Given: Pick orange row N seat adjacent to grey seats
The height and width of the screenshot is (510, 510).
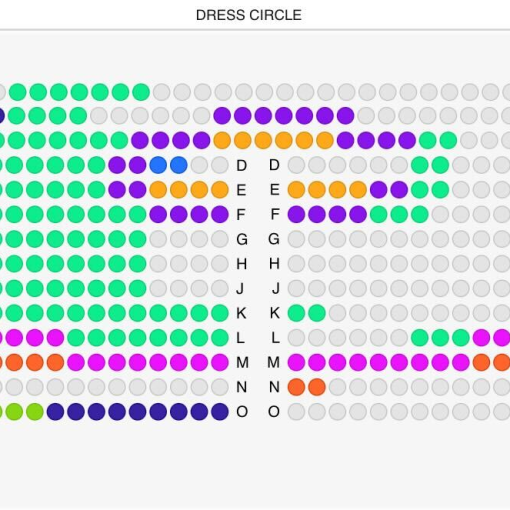Looking at the screenshot, I should coord(317,387).
